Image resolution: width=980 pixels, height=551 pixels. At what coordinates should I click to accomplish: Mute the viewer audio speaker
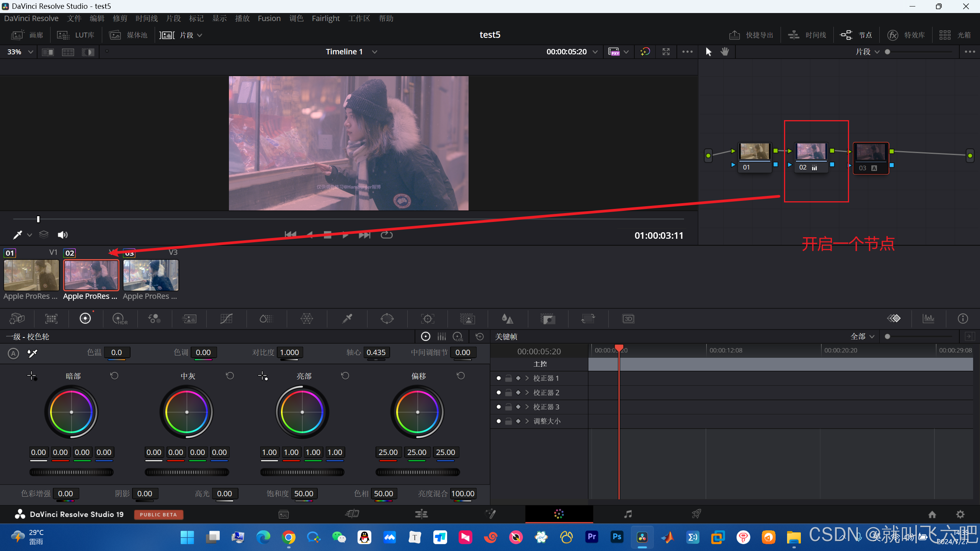pos(62,235)
